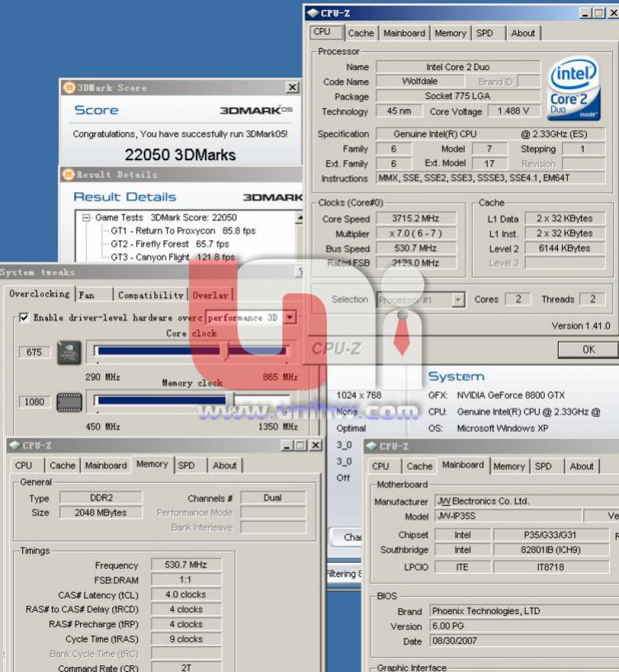The height and width of the screenshot is (672, 619).
Task: Click the GPU core clock chip icon
Action: (70, 352)
